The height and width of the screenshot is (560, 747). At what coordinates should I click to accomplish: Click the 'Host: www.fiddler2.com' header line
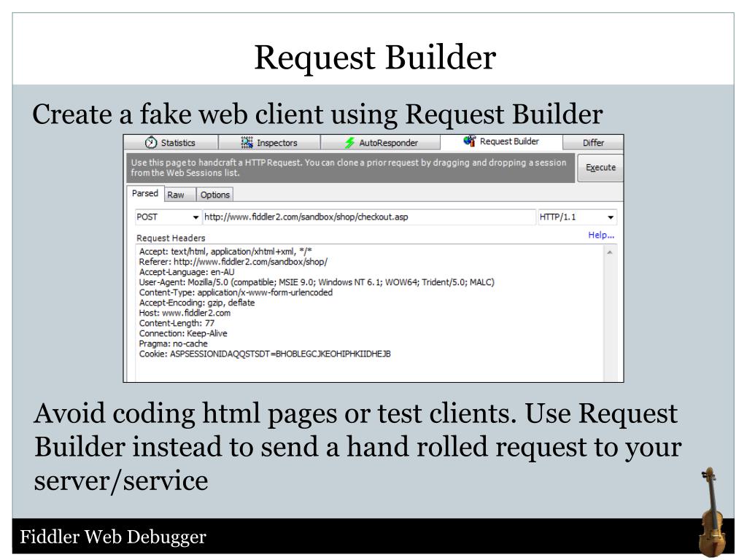[x=185, y=313]
